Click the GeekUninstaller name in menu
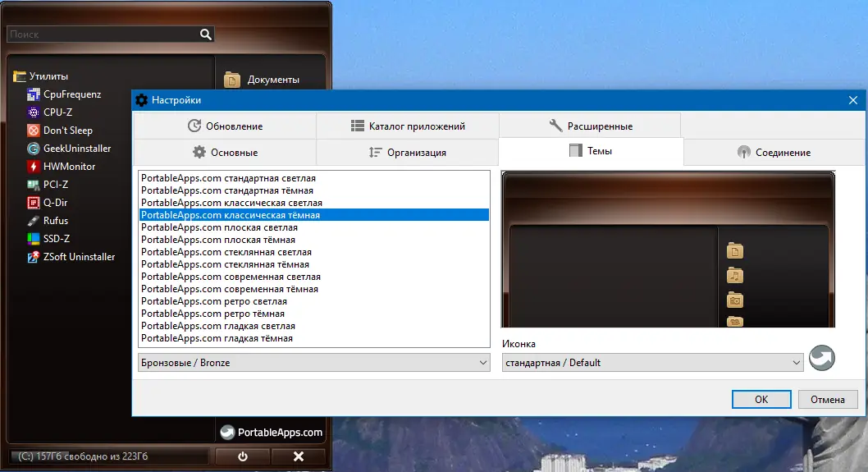The height and width of the screenshot is (472, 868). (x=77, y=149)
